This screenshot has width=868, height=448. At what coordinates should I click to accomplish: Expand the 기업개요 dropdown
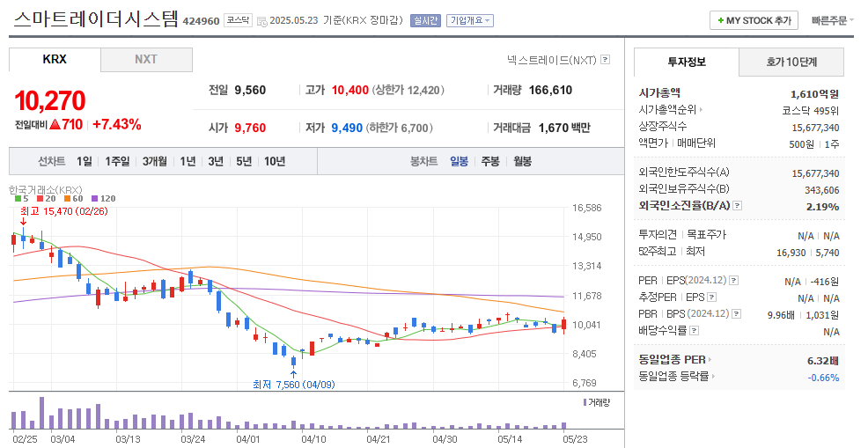(x=470, y=20)
